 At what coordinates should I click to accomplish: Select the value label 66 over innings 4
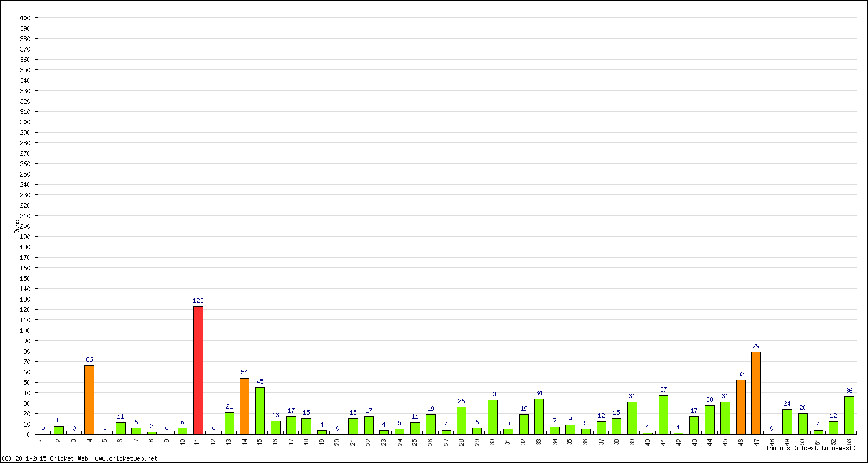click(89, 359)
